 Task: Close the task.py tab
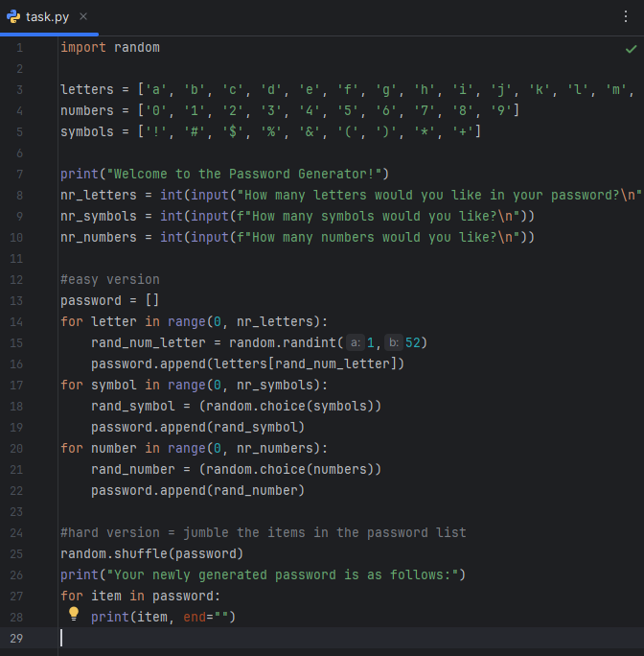(x=83, y=16)
